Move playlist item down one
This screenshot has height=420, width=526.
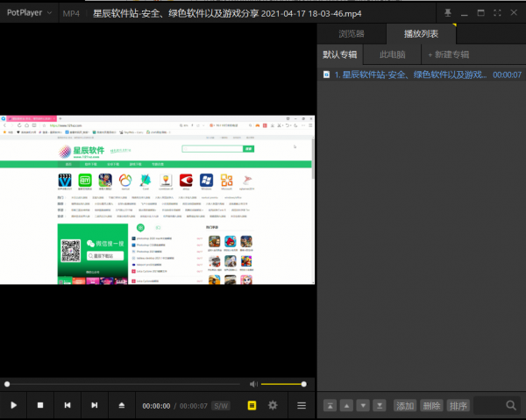pyautogui.click(x=363, y=406)
